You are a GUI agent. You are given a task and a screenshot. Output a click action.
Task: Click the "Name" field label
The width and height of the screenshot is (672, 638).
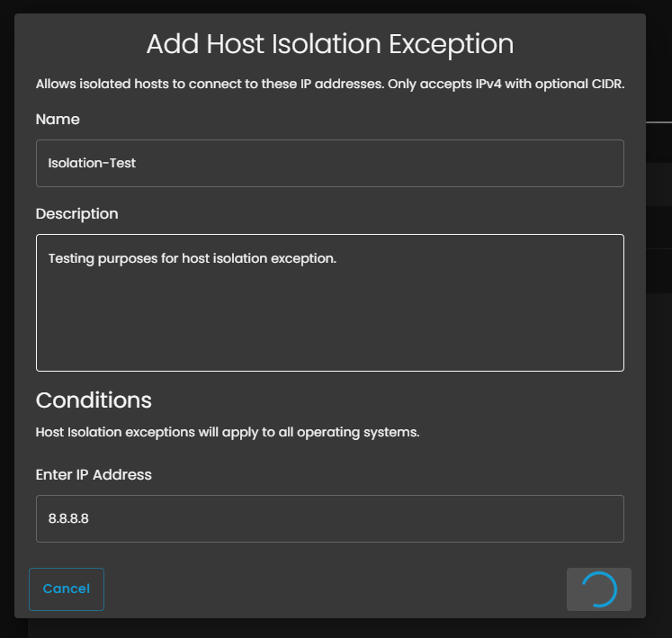[58, 119]
